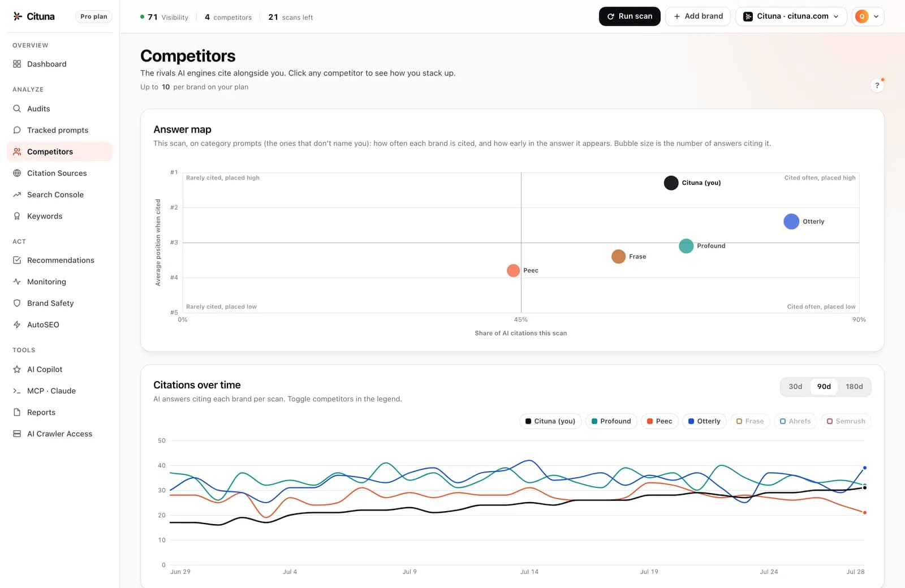Enable Ahrefs series in chart legend
The height and width of the screenshot is (588, 905).
pyautogui.click(x=795, y=421)
